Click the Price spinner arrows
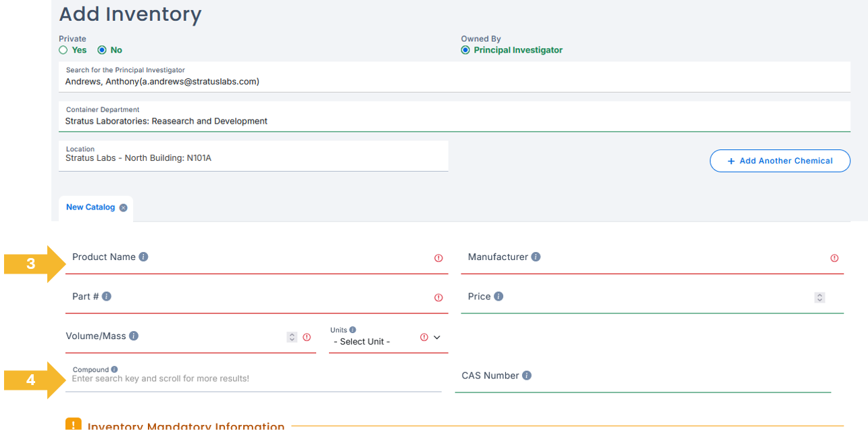 tap(819, 297)
